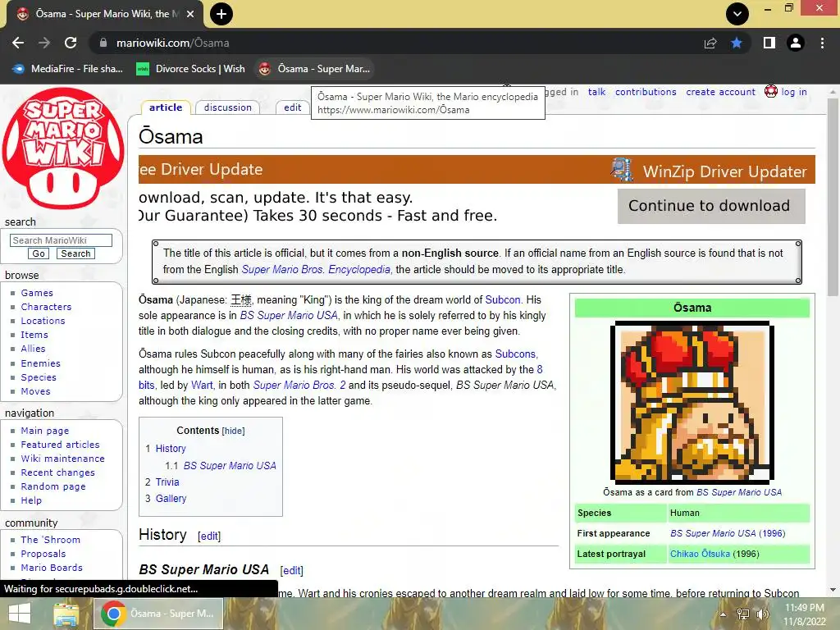The width and height of the screenshot is (840, 630).
Task: Open Locations in browse sidebar
Action: [43, 321]
